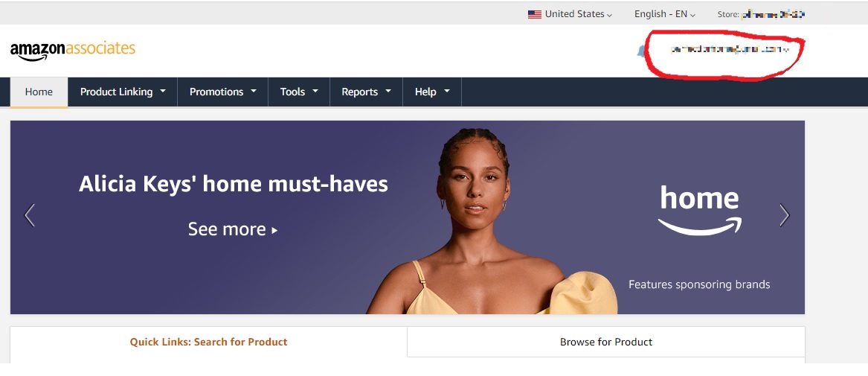
Task: Expand the Product Linking menu
Action: (x=123, y=92)
